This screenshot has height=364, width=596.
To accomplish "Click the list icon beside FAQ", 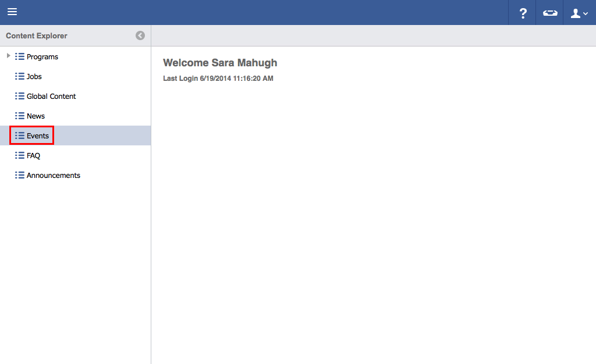I will click(x=20, y=156).
